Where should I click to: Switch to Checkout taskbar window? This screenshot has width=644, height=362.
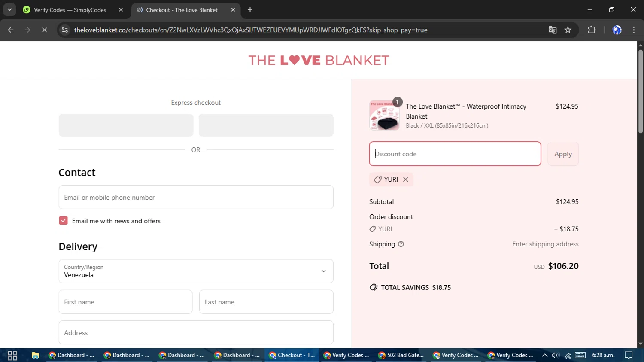292,355
